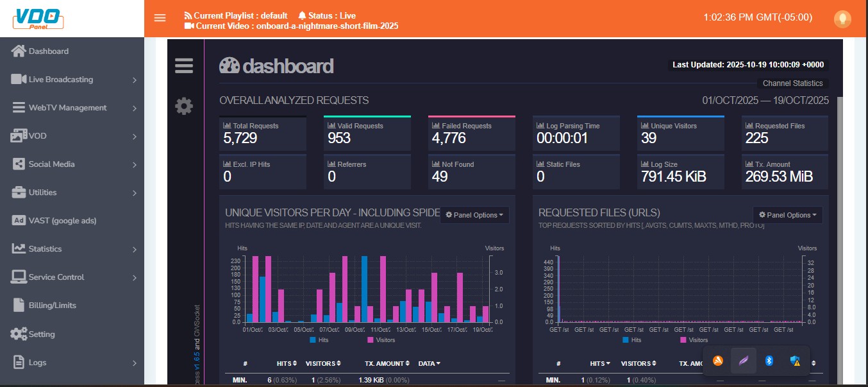Image resolution: width=868 pixels, height=387 pixels.
Task: Open the Setting page from sidebar
Action: [x=42, y=334]
